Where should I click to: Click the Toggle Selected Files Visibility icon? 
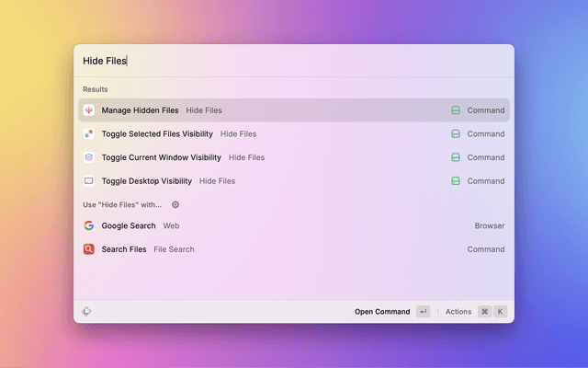pos(89,134)
